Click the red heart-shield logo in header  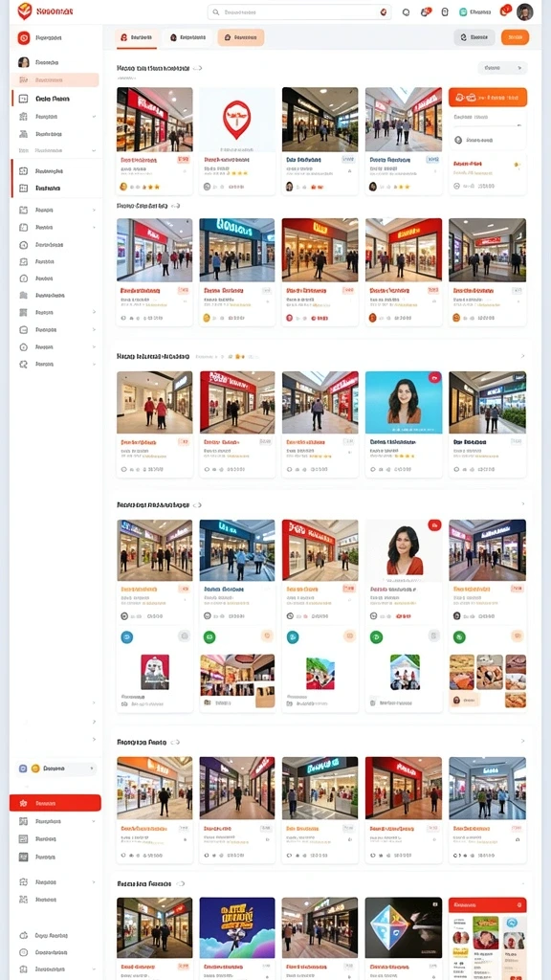point(24,11)
